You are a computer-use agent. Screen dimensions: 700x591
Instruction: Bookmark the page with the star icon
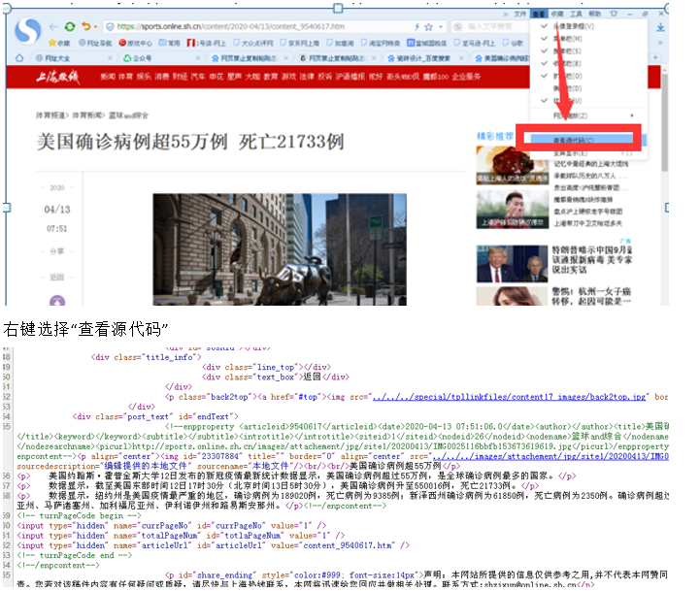[428, 27]
